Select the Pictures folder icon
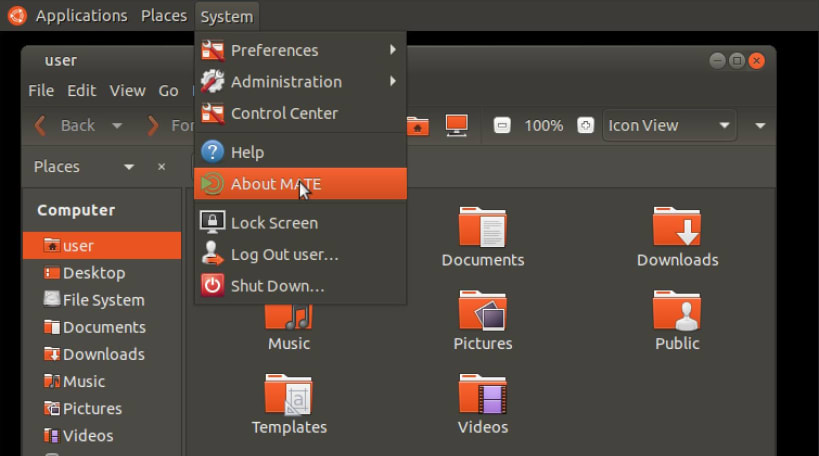 point(483,311)
